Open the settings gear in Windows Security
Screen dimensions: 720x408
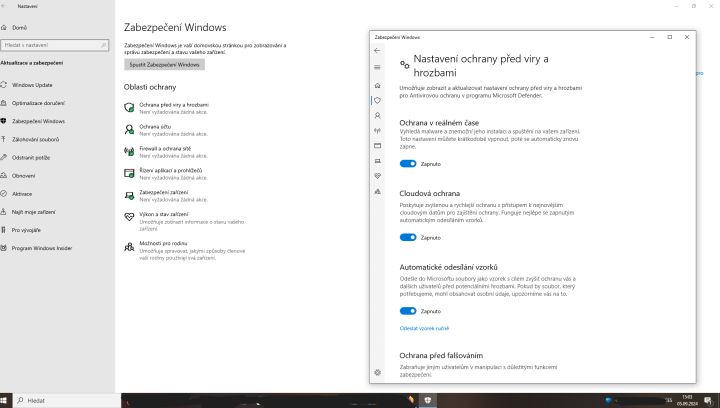[x=377, y=373]
